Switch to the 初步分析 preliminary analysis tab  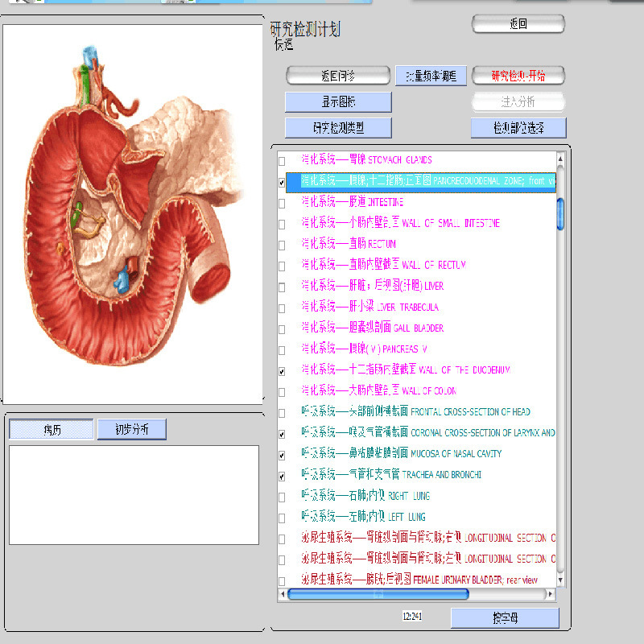pyautogui.click(x=132, y=430)
